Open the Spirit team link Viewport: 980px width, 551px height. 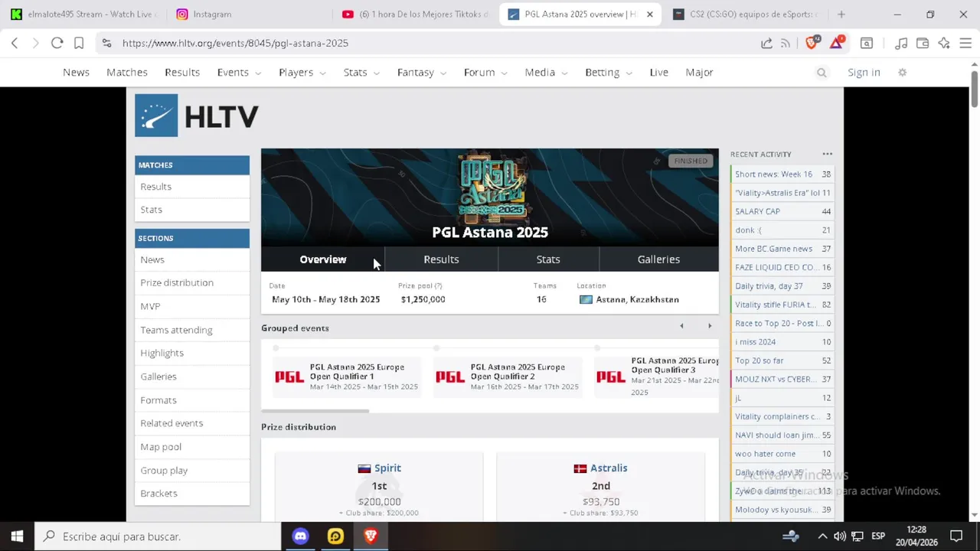pyautogui.click(x=387, y=468)
